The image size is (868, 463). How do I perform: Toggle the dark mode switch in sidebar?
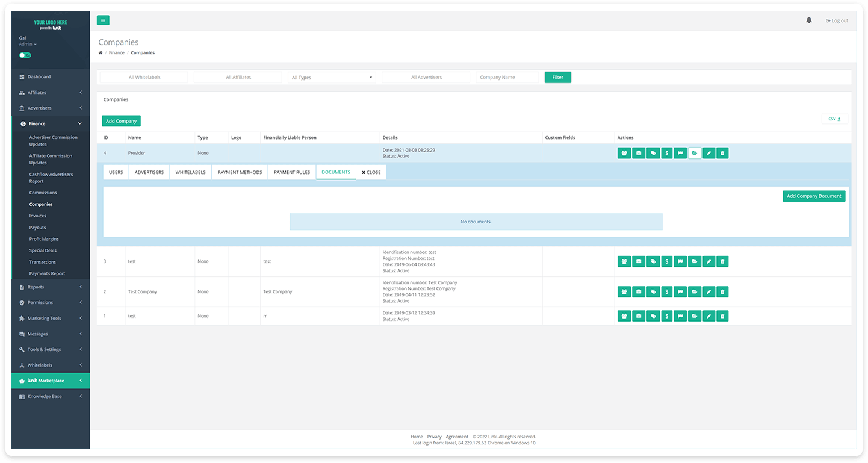(25, 55)
